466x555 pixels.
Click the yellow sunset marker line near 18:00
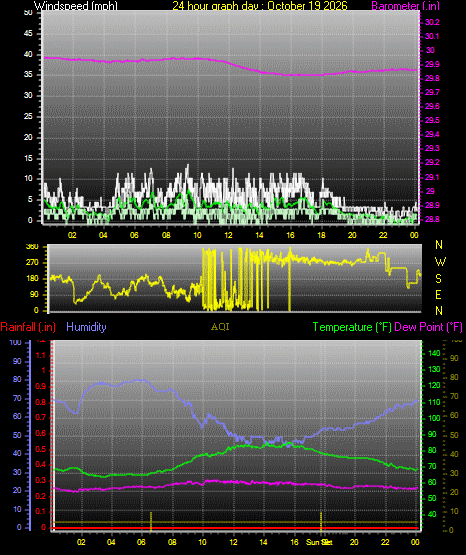[x=321, y=521]
